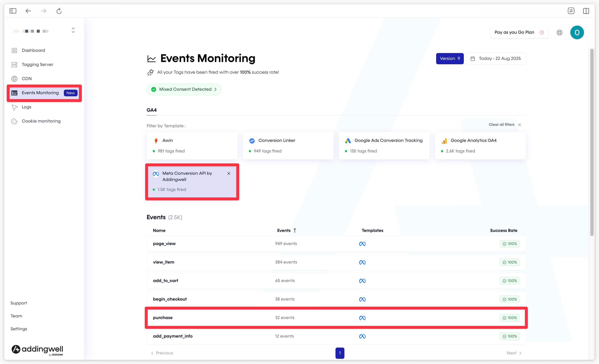Open the workspace switcher chevrons

pos(73,30)
